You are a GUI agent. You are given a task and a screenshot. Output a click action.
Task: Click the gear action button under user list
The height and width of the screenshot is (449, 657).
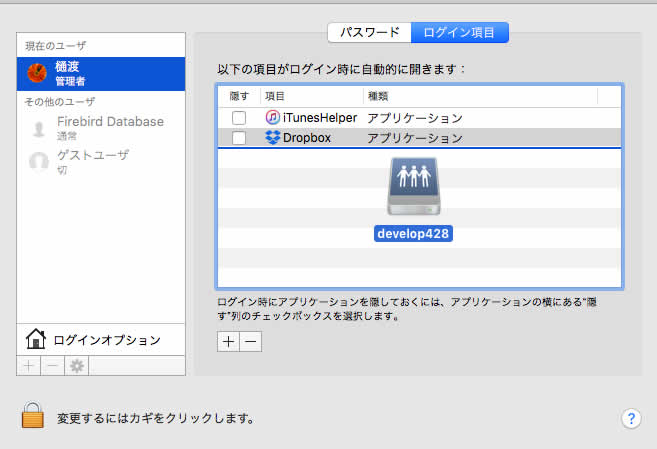pos(75,366)
